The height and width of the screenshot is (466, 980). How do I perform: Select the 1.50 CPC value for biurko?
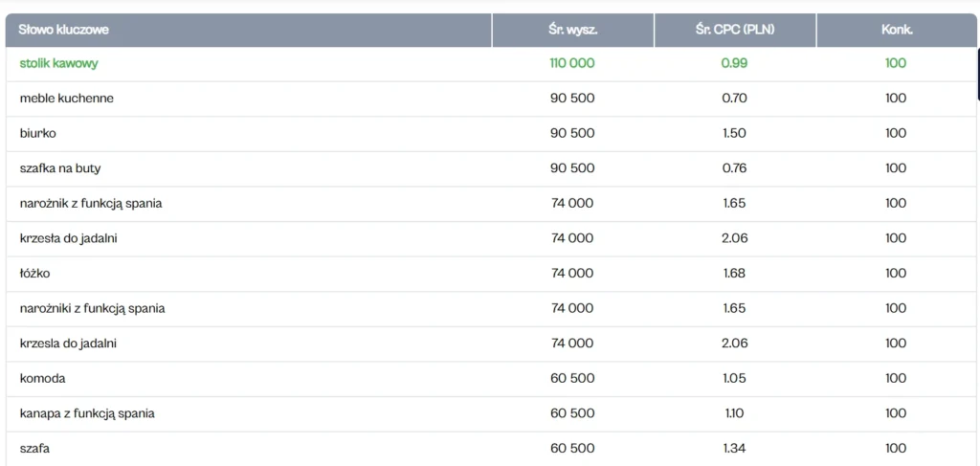(x=734, y=133)
